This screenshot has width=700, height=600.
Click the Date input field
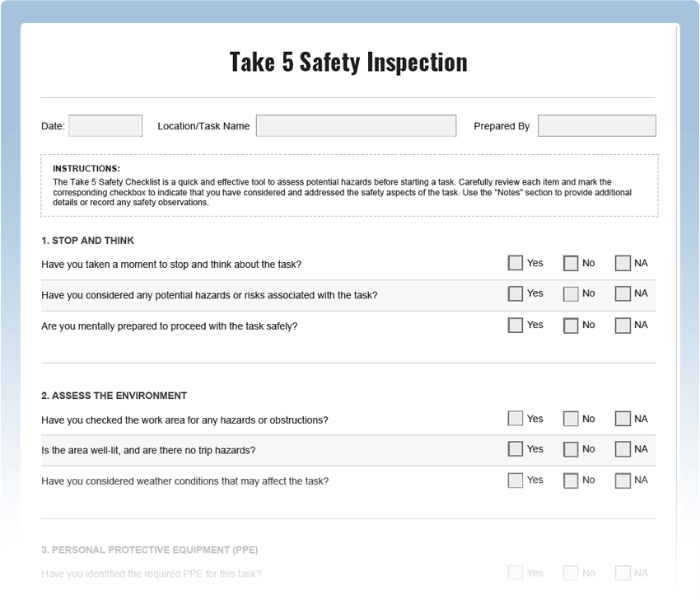click(105, 125)
